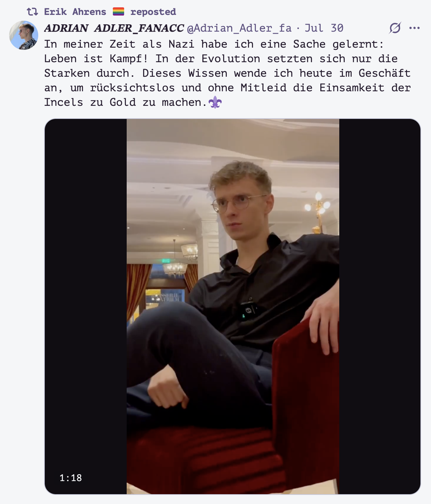Image resolution: width=431 pixels, height=504 pixels.
Task: Click the @Adrian_Adler_fa handle
Action: pos(239,28)
